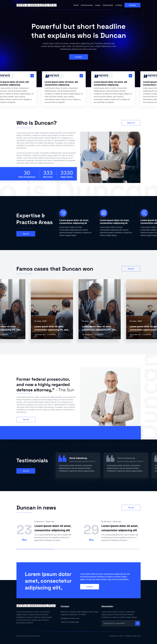Click the footer Levin & Associates logo
157x644 pixels.
tap(36, 606)
